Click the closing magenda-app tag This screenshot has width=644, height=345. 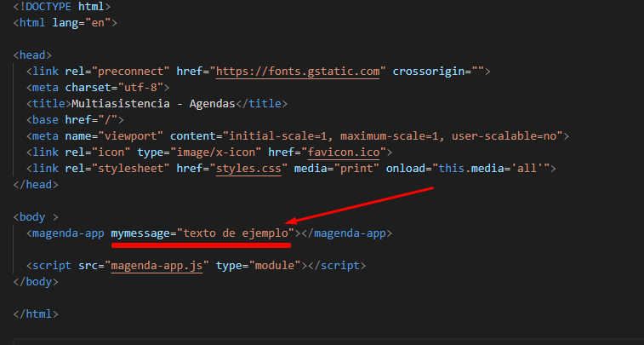[x=346, y=233]
